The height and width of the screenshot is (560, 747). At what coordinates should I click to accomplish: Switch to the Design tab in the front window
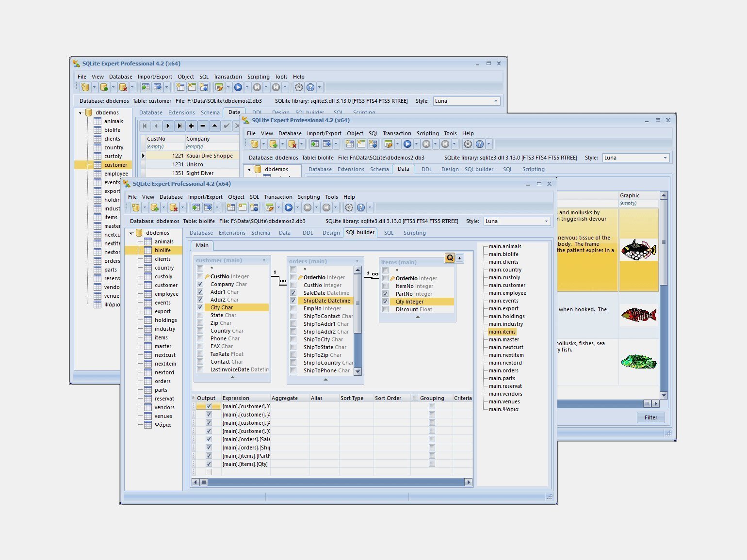tap(331, 233)
